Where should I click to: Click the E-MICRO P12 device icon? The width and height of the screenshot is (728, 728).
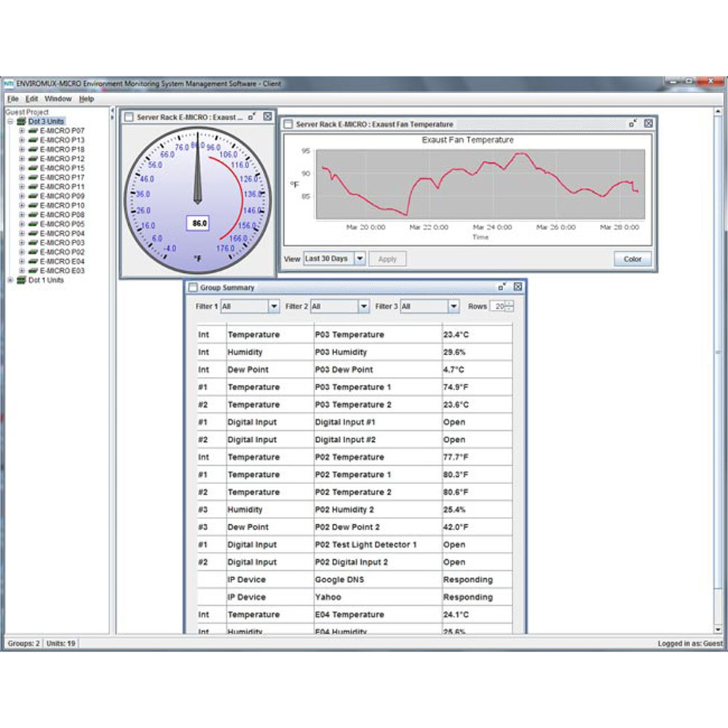33,159
